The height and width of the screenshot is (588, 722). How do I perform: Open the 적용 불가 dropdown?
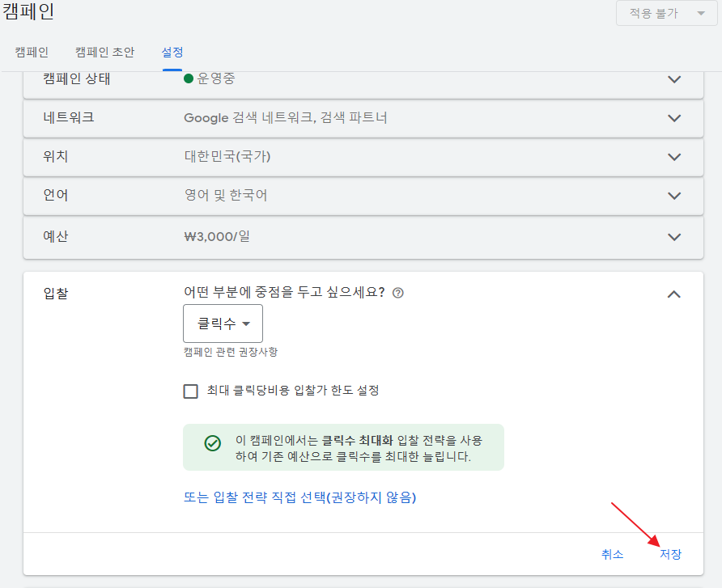(x=666, y=14)
